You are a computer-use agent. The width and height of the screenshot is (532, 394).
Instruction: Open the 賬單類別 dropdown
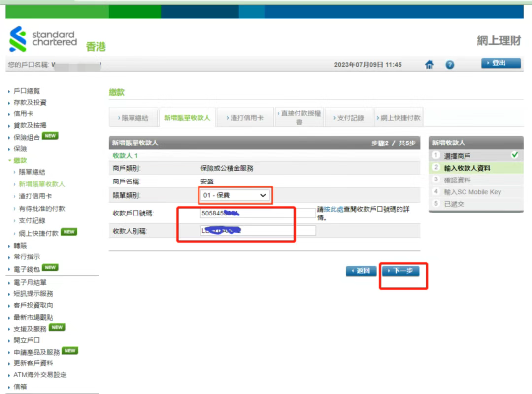[234, 195]
